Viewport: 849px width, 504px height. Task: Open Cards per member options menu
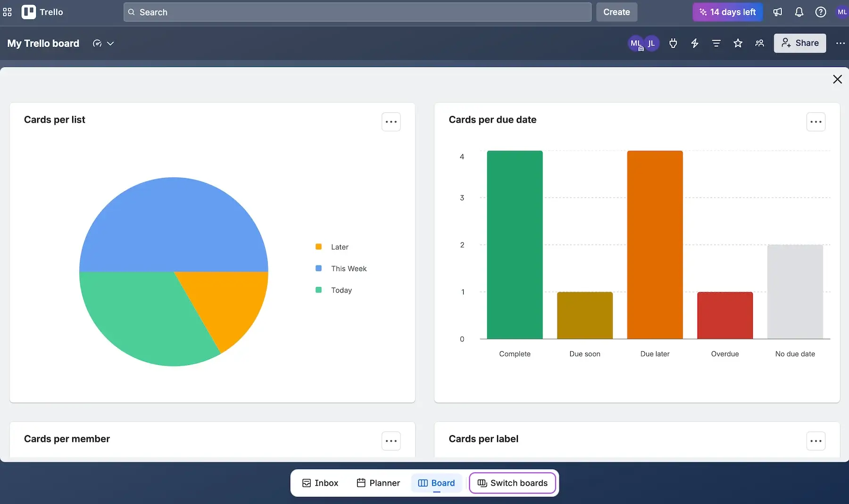pyautogui.click(x=391, y=441)
